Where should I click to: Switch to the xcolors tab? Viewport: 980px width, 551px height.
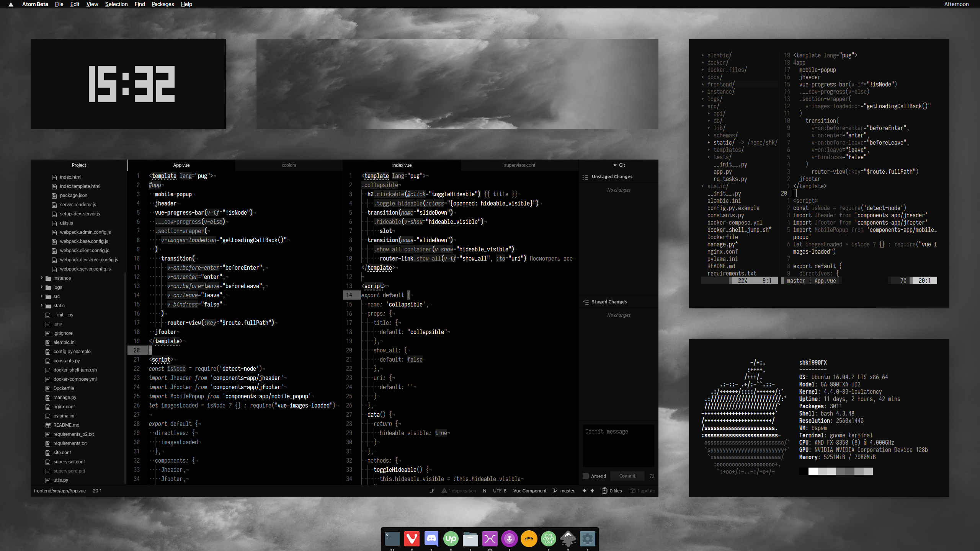[x=289, y=165]
